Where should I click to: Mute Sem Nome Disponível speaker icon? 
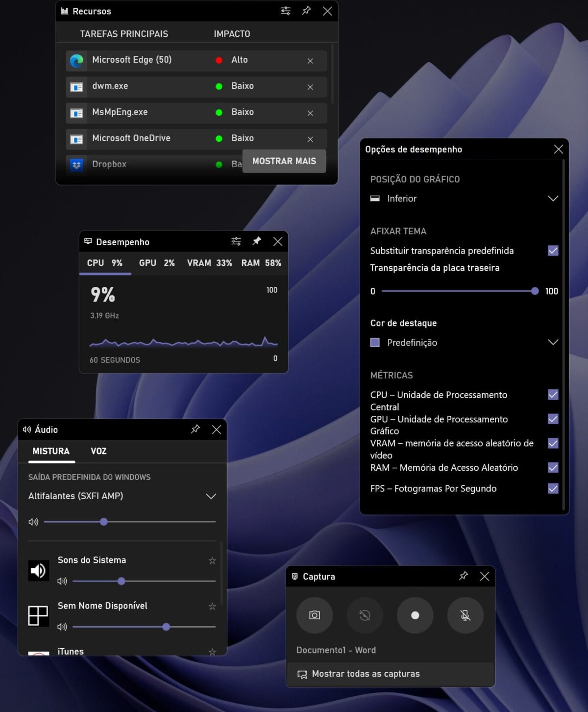(x=62, y=627)
